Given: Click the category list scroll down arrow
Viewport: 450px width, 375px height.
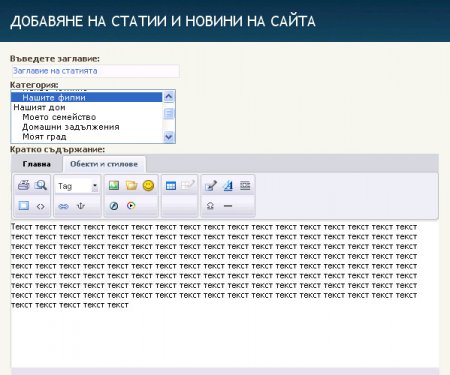Looking at the screenshot, I should (x=169, y=137).
